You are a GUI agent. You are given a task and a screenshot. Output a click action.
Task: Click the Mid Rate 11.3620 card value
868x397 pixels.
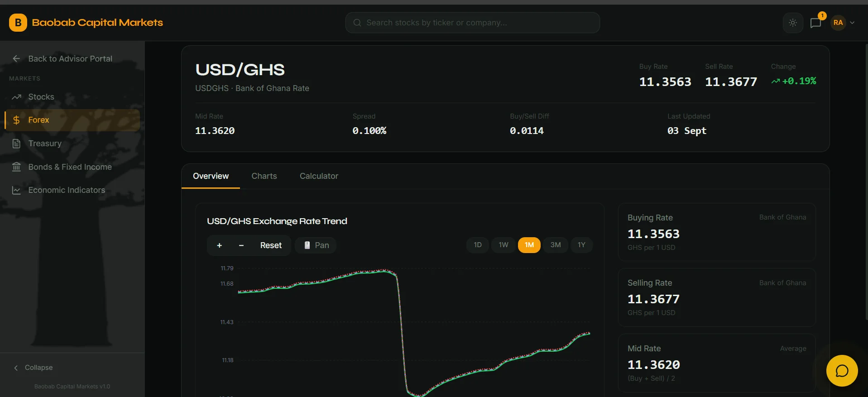tap(654, 365)
